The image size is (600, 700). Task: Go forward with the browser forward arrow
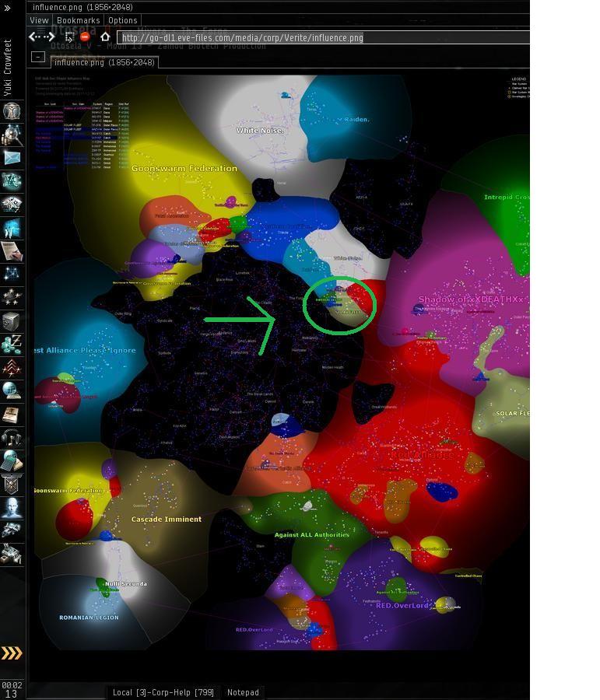pos(50,37)
